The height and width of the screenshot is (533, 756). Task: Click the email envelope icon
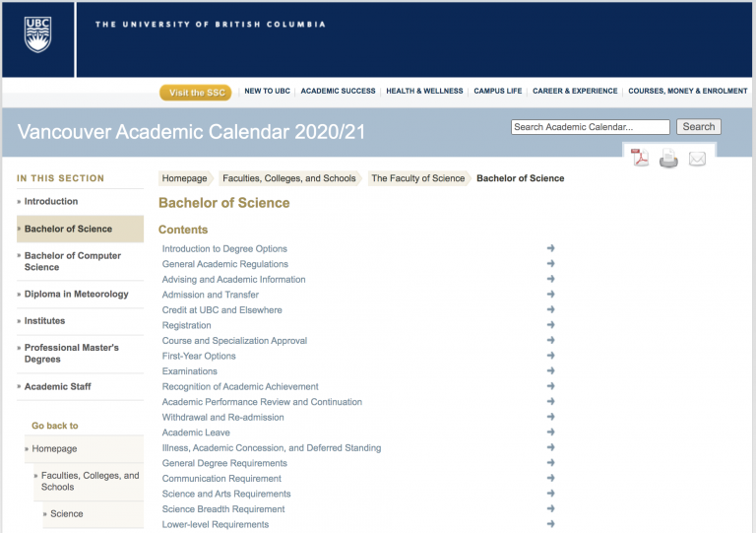(x=697, y=159)
